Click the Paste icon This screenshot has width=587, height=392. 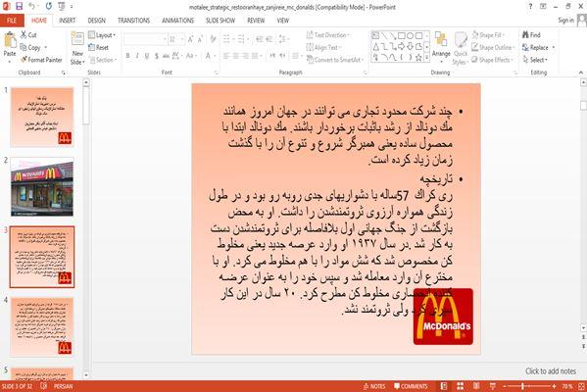pos(10,40)
